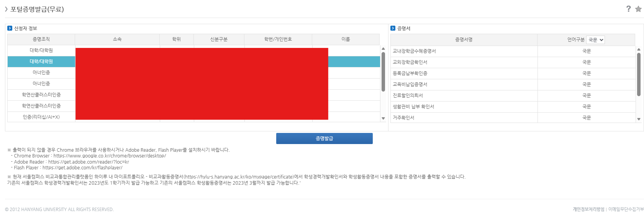Click the blue arrow icon beside 신청자 정보
Screen dimensions: 644x213
[10, 28]
